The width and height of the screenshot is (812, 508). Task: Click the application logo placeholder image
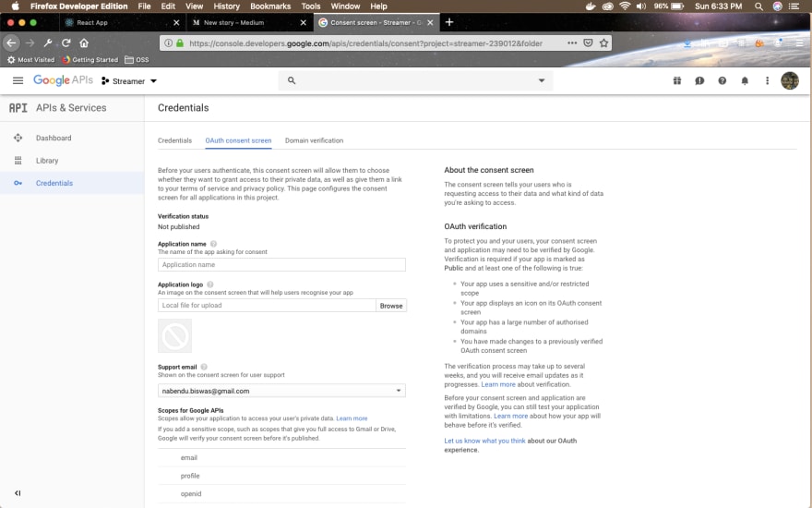[175, 336]
